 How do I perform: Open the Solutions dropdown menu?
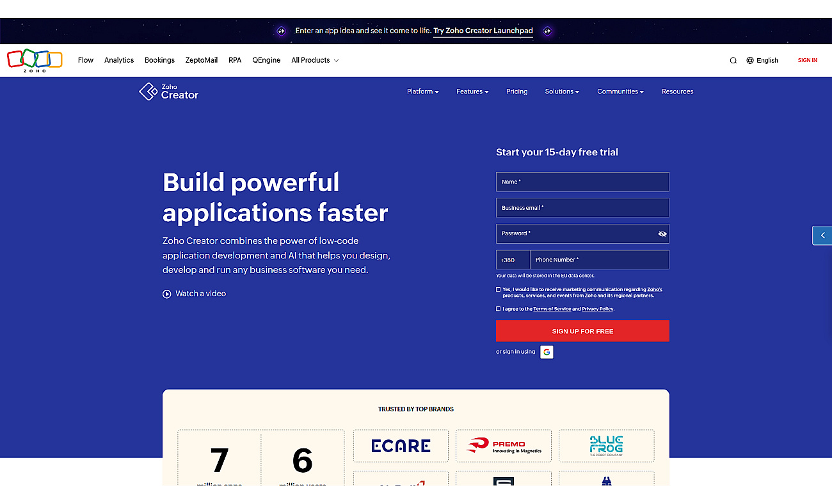point(562,91)
